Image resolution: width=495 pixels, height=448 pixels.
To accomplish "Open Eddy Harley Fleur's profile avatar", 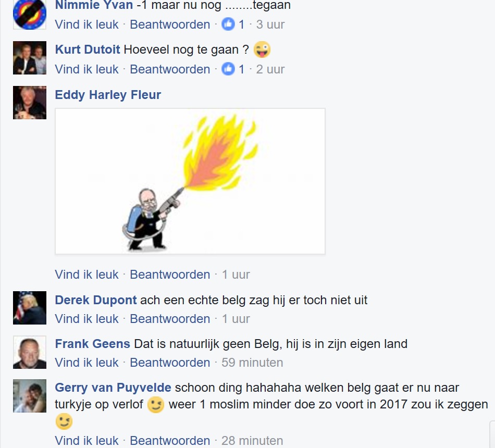I will pos(30,103).
